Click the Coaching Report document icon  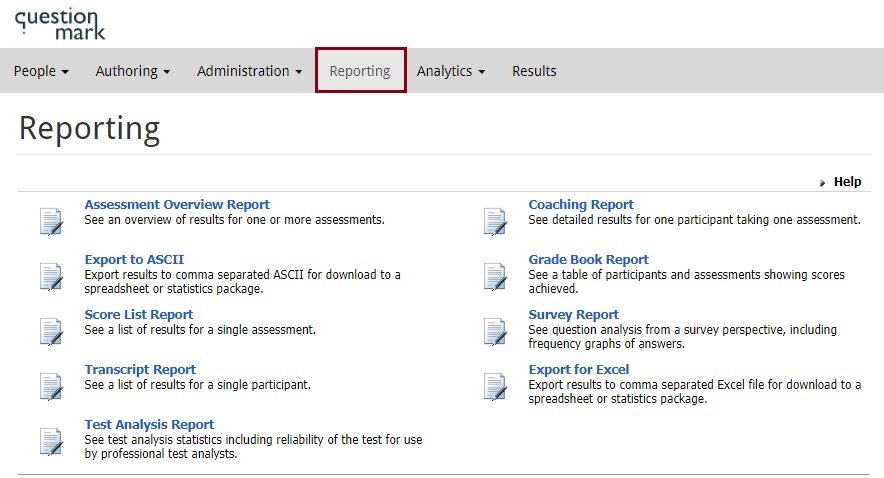[x=495, y=221]
